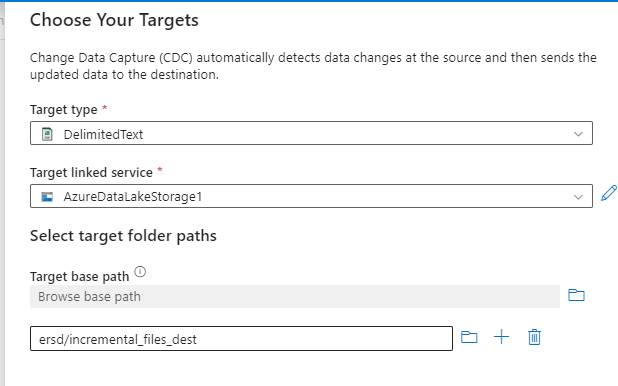Focus the Browse base path field
The height and width of the screenshot is (386, 618).
point(295,296)
